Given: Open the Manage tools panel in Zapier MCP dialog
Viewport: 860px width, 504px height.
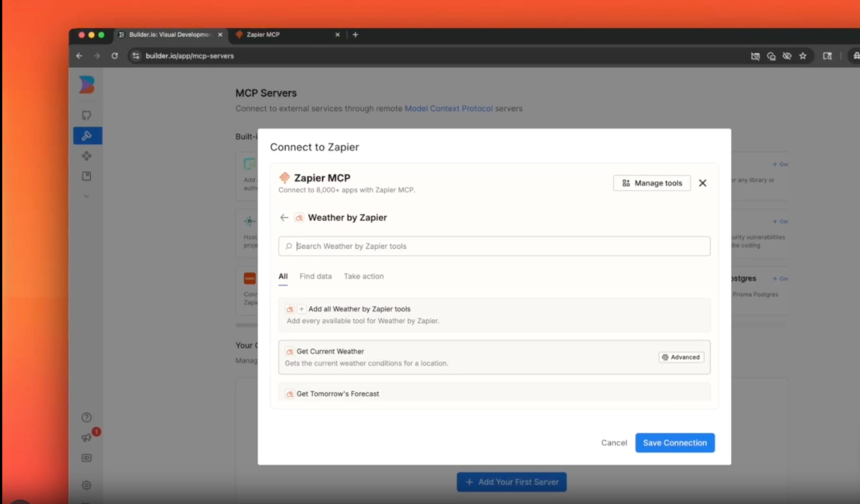Looking at the screenshot, I should click(652, 183).
